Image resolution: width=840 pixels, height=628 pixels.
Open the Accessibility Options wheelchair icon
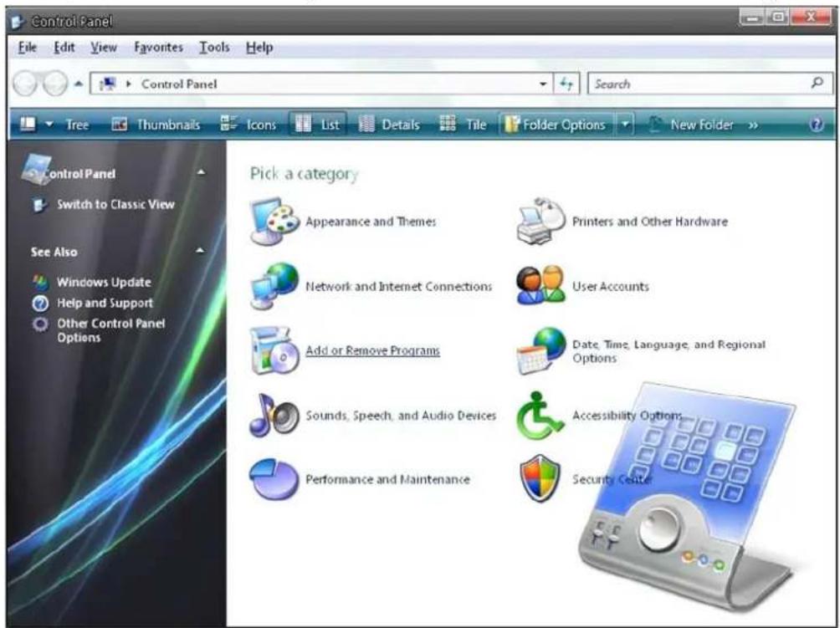[x=540, y=415]
